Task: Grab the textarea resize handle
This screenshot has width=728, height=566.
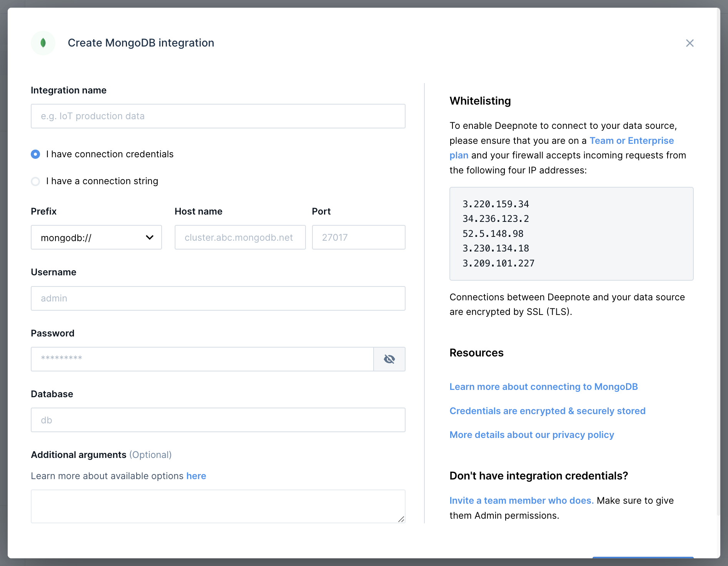Action: (x=401, y=519)
